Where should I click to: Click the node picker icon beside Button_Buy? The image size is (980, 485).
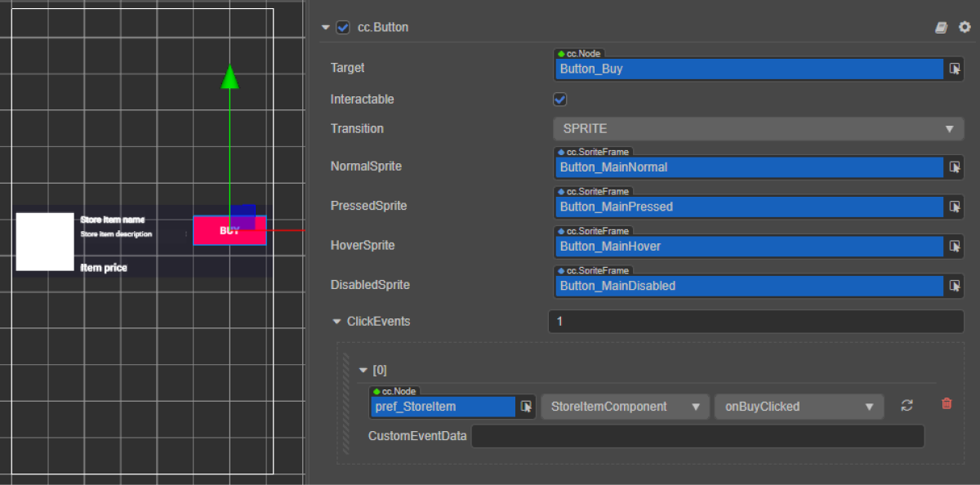955,69
